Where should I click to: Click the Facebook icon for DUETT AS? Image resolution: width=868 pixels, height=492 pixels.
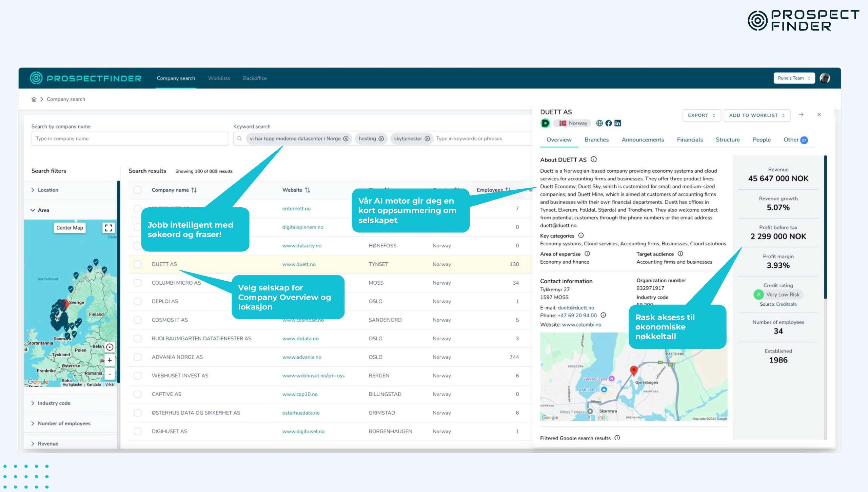click(609, 123)
